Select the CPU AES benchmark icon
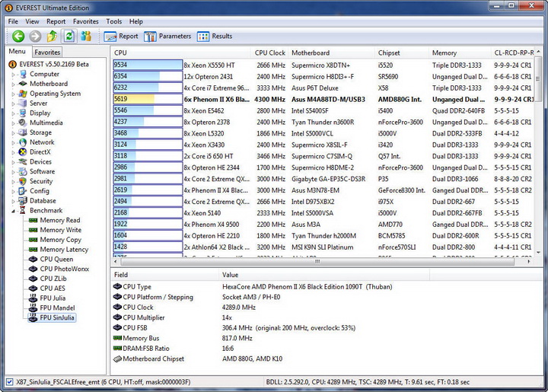This screenshot has height=392, width=548. tap(33, 288)
